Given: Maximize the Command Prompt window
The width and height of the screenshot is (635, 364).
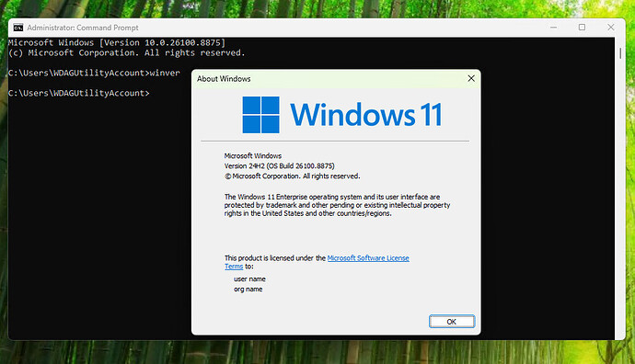Looking at the screenshot, I should (x=582, y=28).
